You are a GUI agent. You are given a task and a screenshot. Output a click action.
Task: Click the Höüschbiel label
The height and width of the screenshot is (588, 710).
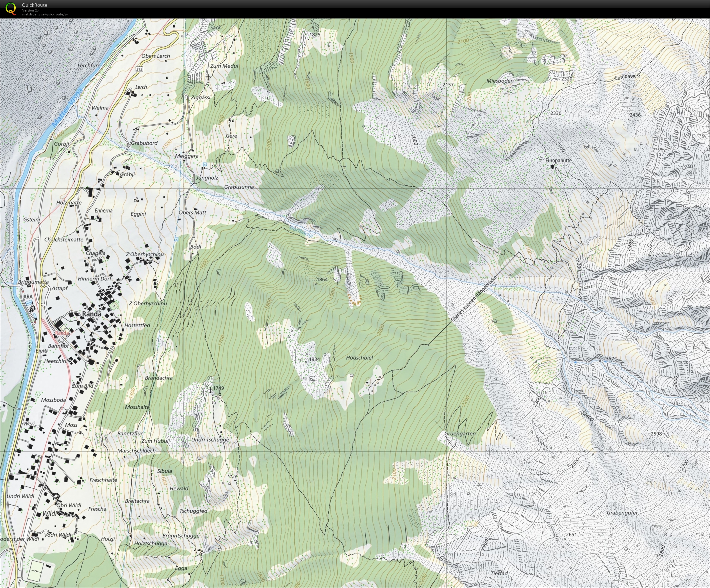point(359,358)
